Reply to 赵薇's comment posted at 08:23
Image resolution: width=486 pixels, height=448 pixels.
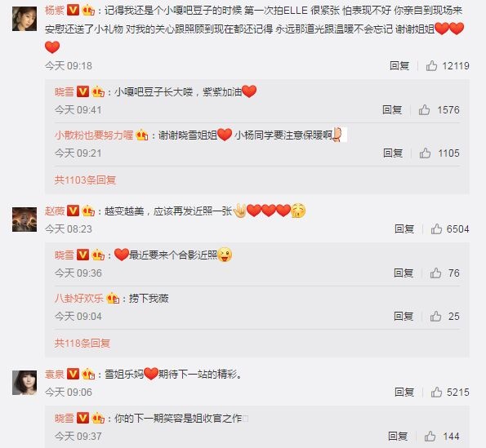(x=404, y=228)
